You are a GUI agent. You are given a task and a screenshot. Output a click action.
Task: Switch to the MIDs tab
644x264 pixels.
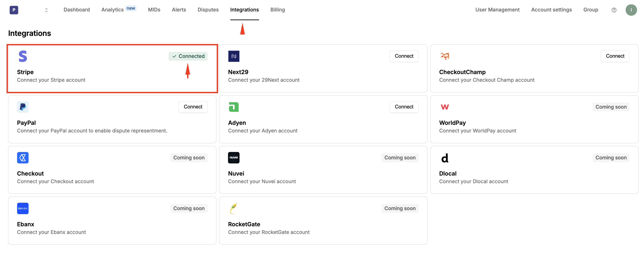(x=154, y=10)
